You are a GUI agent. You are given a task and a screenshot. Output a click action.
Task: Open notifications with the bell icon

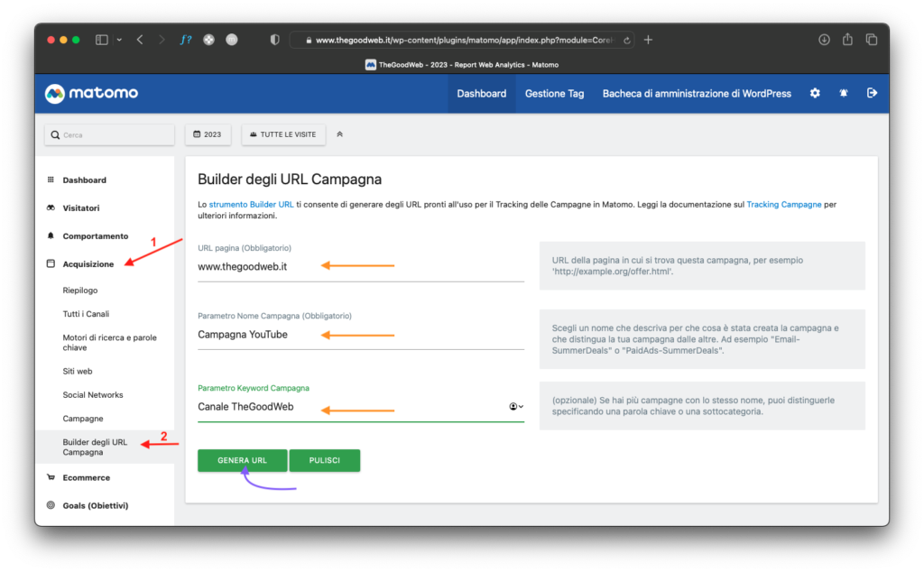tap(843, 93)
